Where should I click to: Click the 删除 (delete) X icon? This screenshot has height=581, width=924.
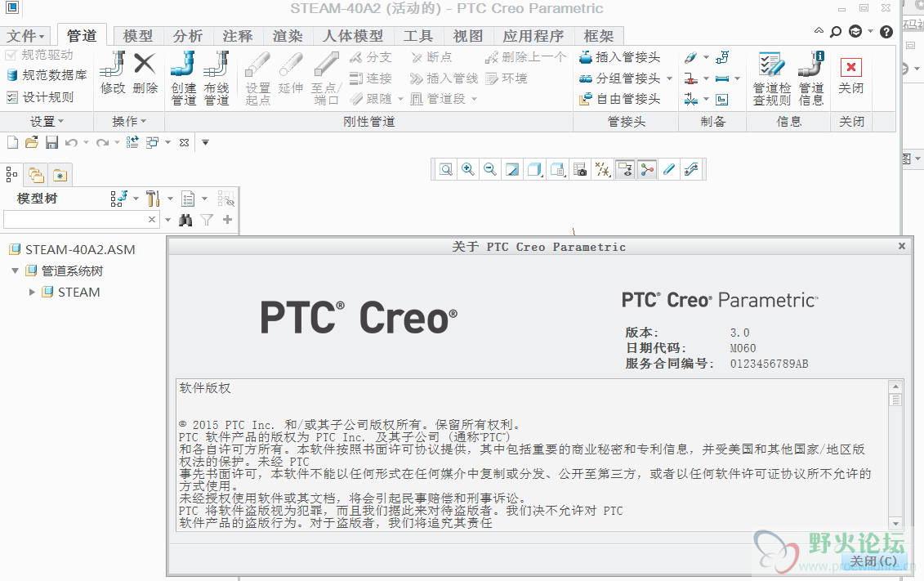click(x=145, y=64)
